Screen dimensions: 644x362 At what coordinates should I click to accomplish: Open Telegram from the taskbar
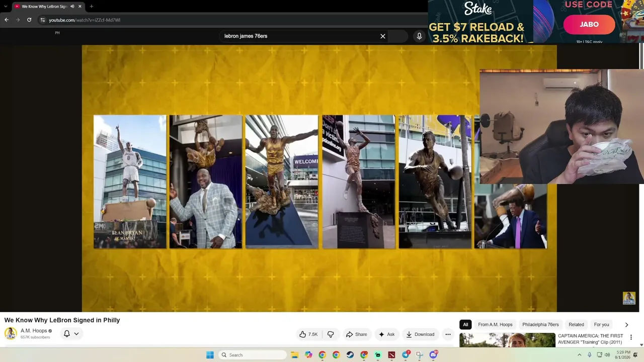406,355
